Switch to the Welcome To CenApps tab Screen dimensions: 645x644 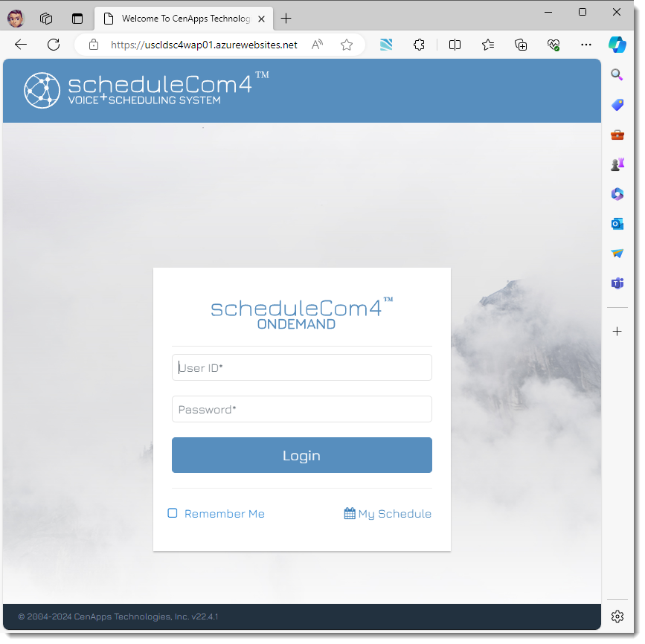coord(179,19)
